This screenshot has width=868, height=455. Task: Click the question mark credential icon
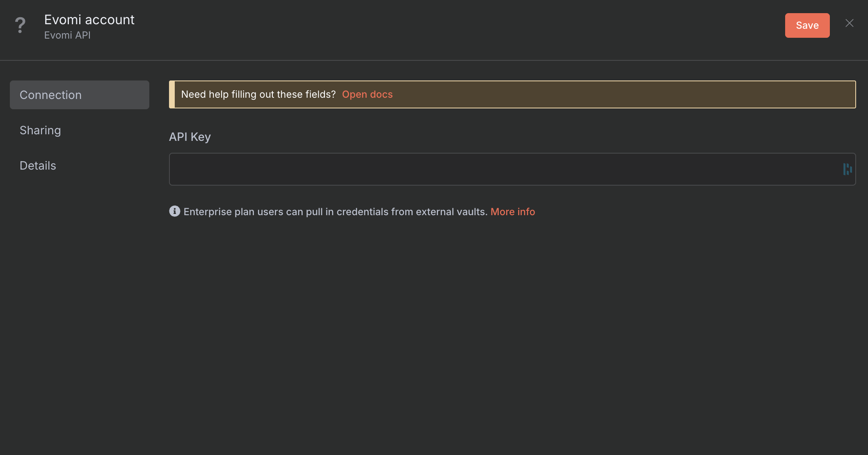pos(20,25)
